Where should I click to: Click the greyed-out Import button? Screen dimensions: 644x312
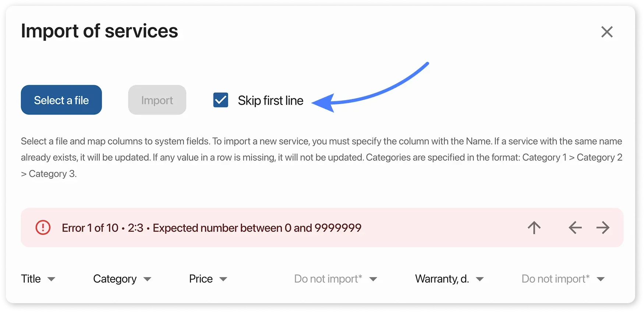tap(157, 100)
